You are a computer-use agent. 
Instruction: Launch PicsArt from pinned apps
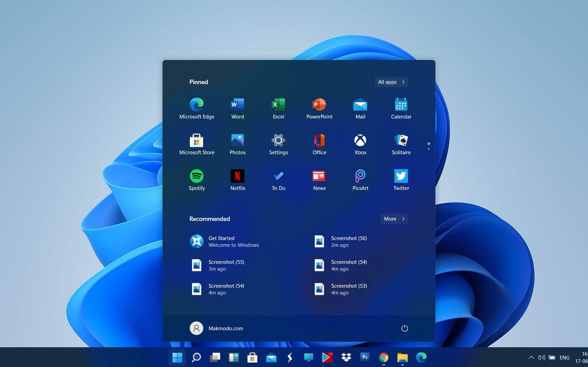pos(360,180)
